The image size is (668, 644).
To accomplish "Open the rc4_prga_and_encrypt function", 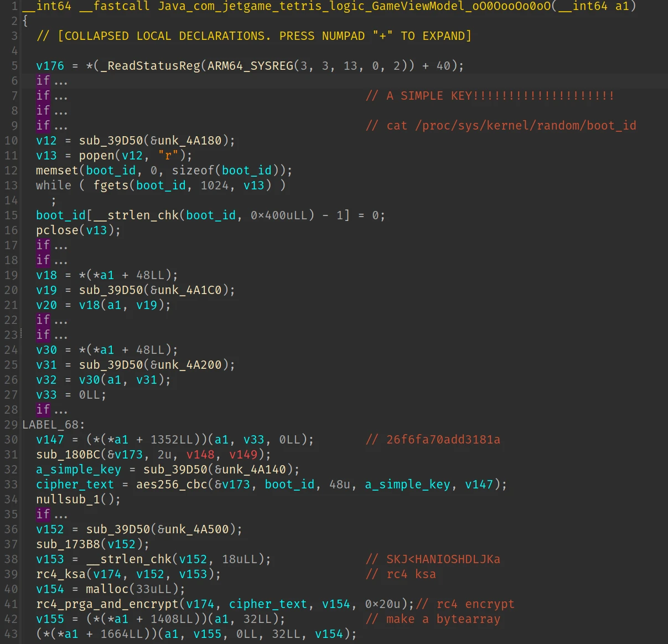I will coord(107,604).
